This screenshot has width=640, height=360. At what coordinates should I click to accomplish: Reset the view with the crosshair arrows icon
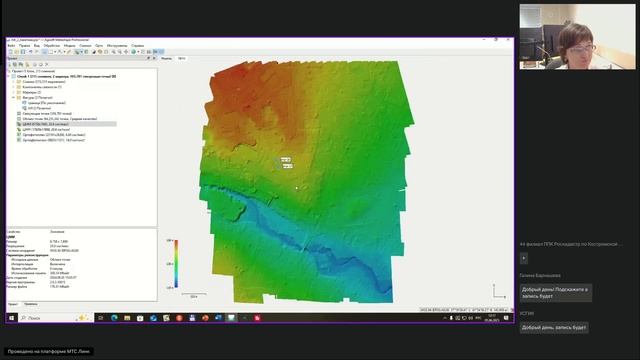click(126, 52)
